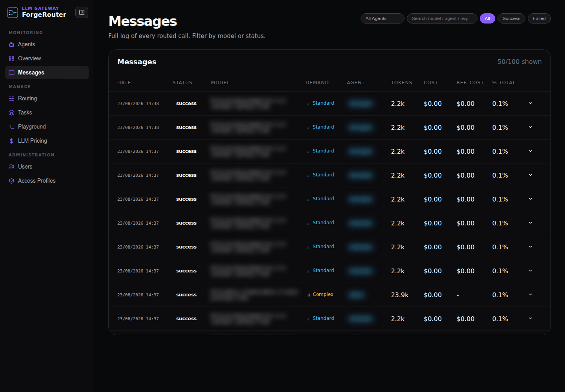This screenshot has height=392, width=565.
Task: Click the DEMAND column header
Action: click(x=317, y=83)
